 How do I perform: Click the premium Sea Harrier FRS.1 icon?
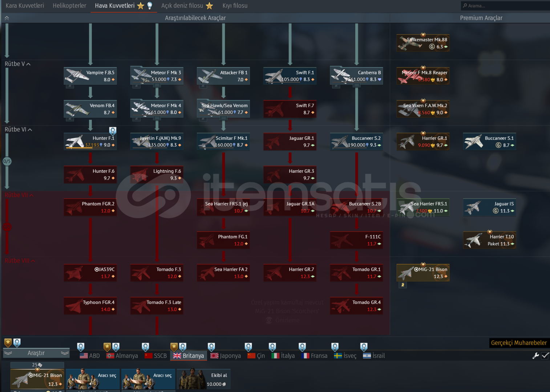click(x=407, y=208)
